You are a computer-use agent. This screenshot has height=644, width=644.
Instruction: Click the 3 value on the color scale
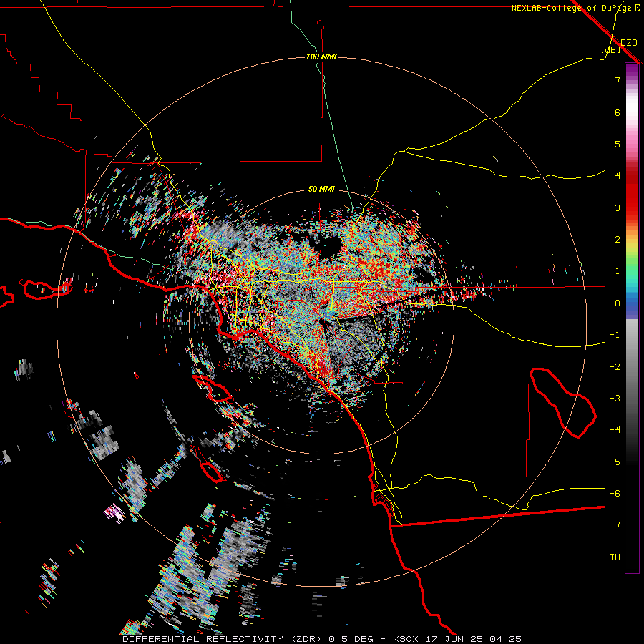[x=618, y=208]
